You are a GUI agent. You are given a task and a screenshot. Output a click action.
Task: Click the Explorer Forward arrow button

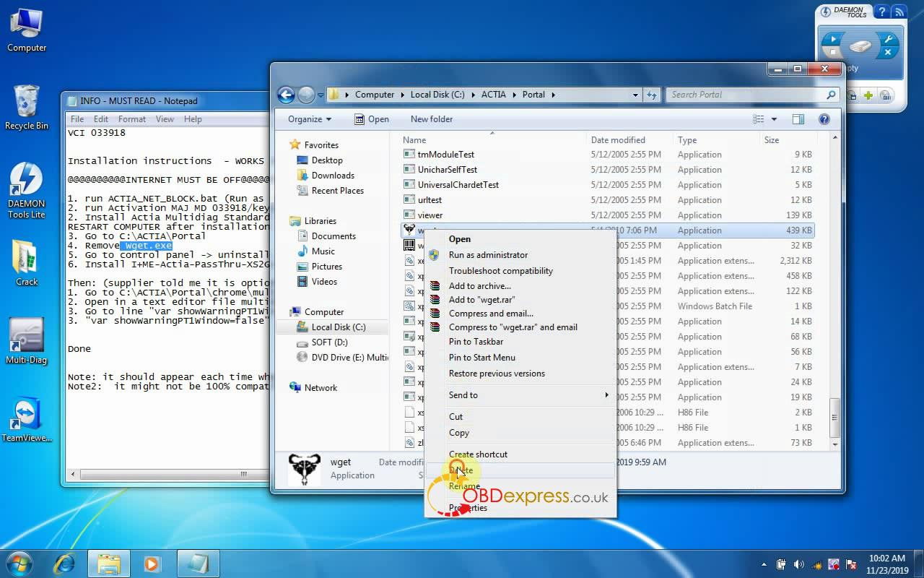pyautogui.click(x=306, y=95)
